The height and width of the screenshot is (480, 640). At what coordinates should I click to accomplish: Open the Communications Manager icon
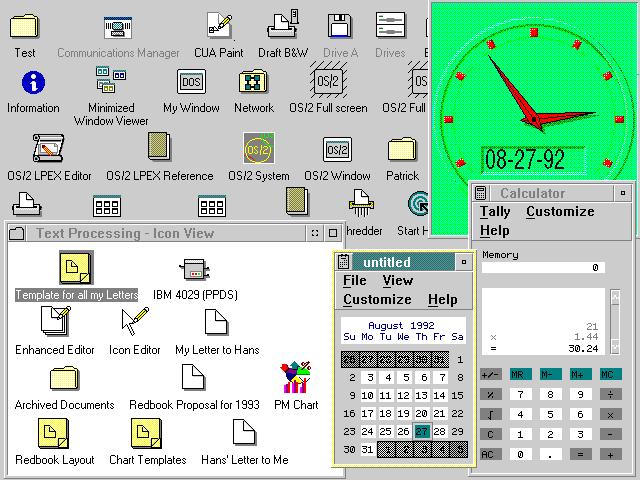click(118, 28)
